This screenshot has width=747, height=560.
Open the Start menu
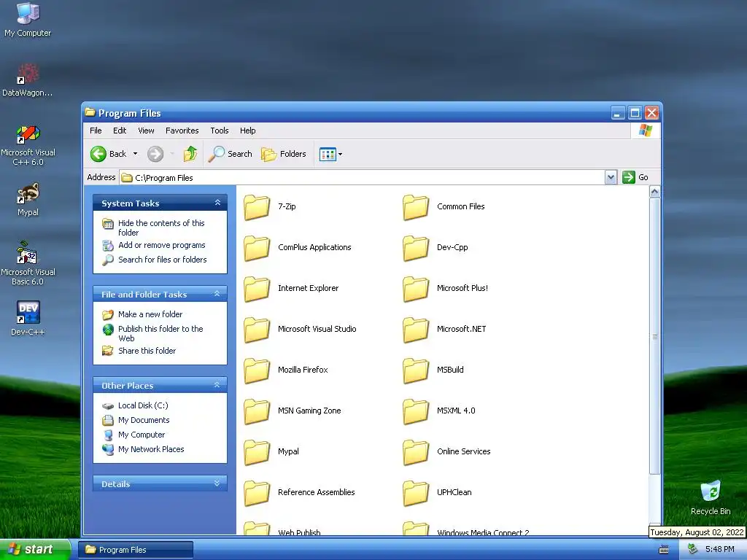[x=35, y=549]
